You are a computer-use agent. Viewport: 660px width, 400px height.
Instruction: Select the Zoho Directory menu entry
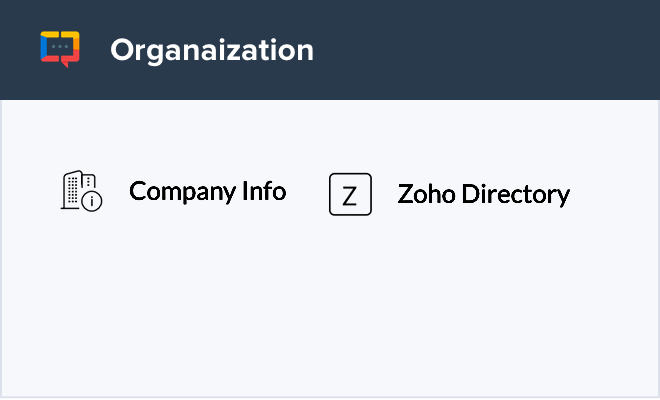coord(483,194)
